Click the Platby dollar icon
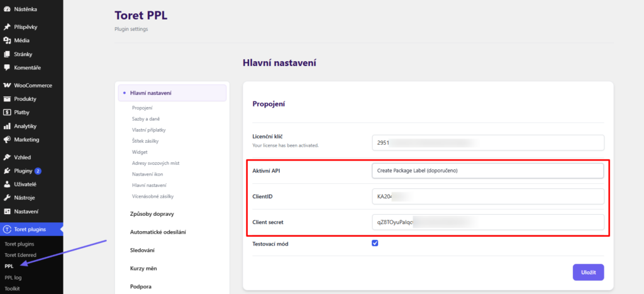644x294 pixels. 6,112
